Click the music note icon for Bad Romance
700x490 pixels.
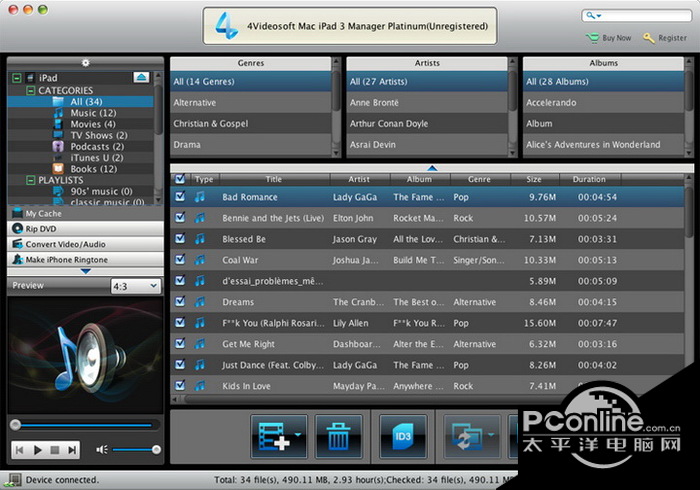point(200,197)
